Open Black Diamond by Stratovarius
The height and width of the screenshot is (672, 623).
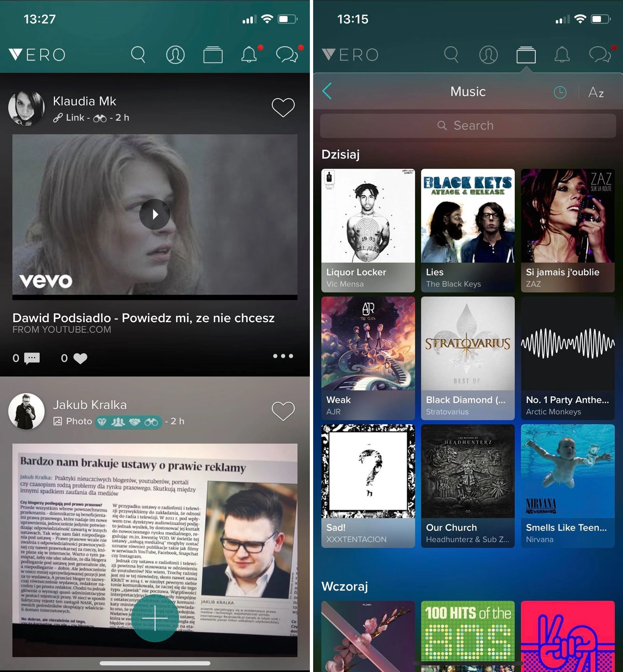tap(468, 358)
